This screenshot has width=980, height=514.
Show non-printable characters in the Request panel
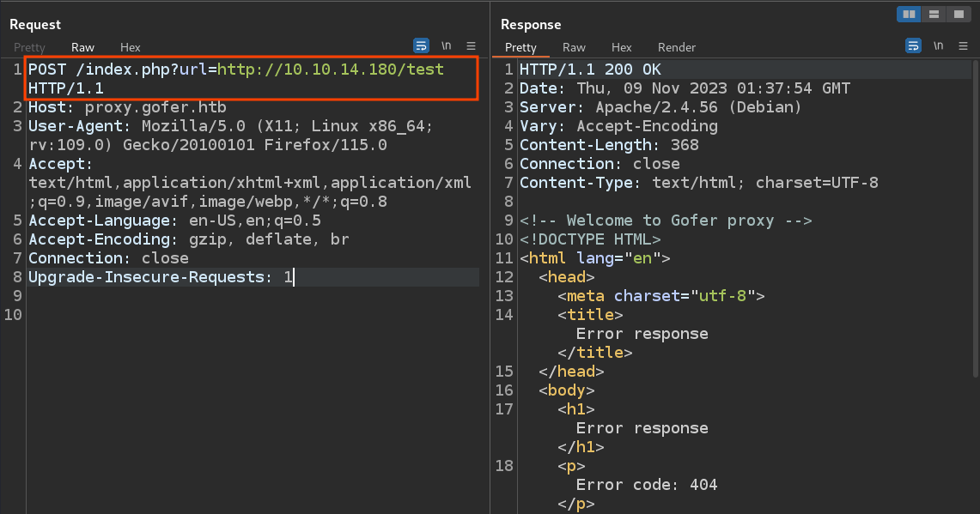click(446, 45)
